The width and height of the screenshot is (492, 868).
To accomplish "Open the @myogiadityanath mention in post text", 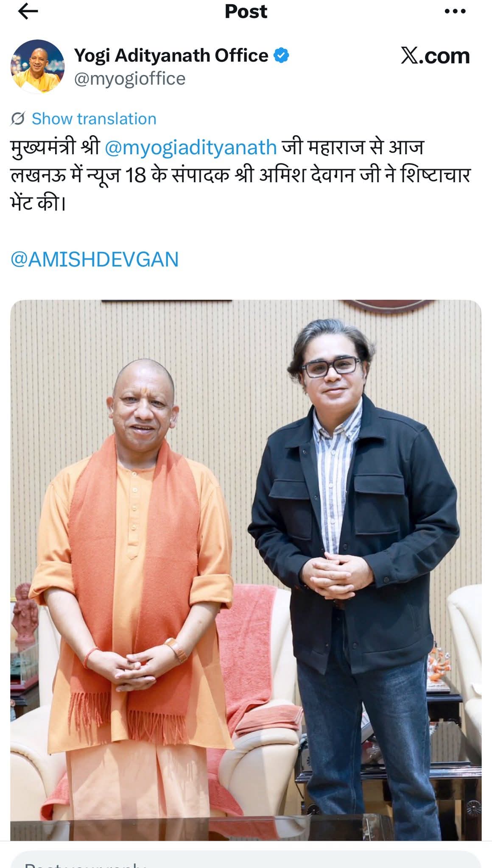I will pyautogui.click(x=190, y=147).
